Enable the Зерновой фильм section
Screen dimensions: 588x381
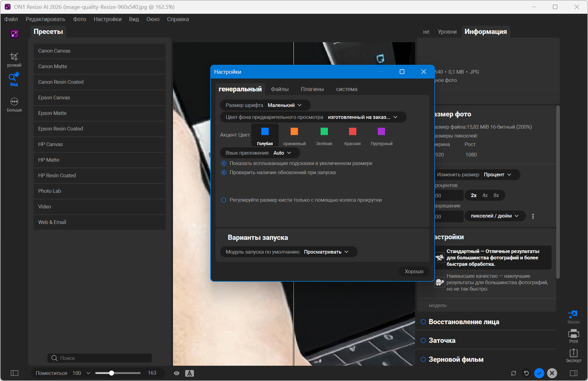pyautogui.click(x=423, y=360)
